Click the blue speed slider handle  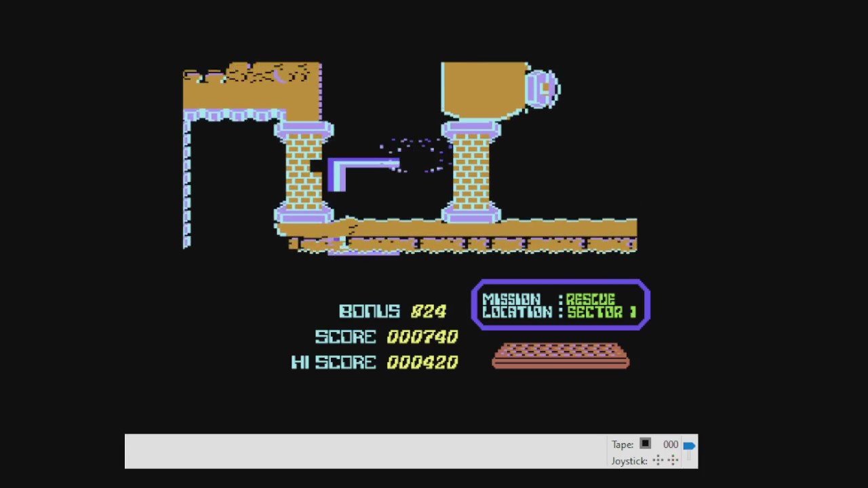point(689,445)
